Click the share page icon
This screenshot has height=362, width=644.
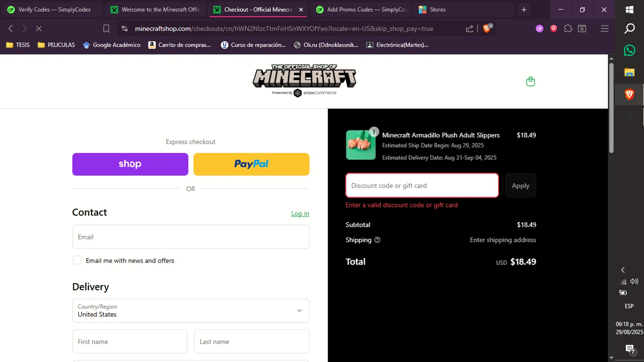470,28
